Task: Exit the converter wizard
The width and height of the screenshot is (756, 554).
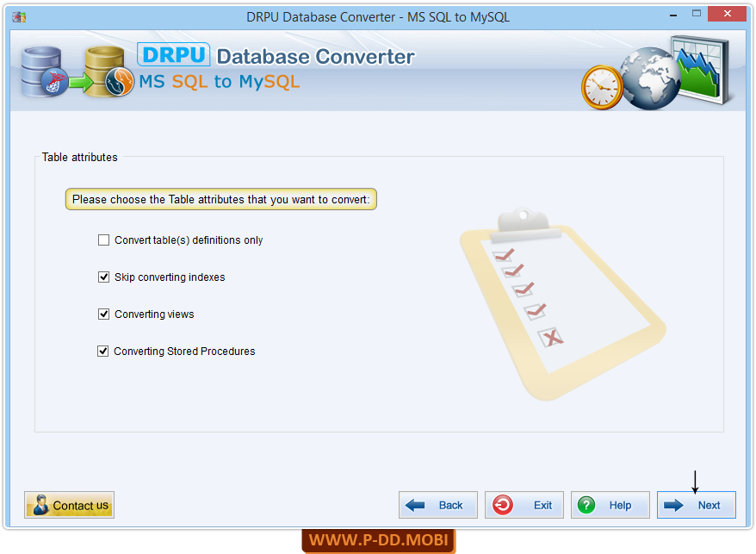Action: pyautogui.click(x=524, y=505)
